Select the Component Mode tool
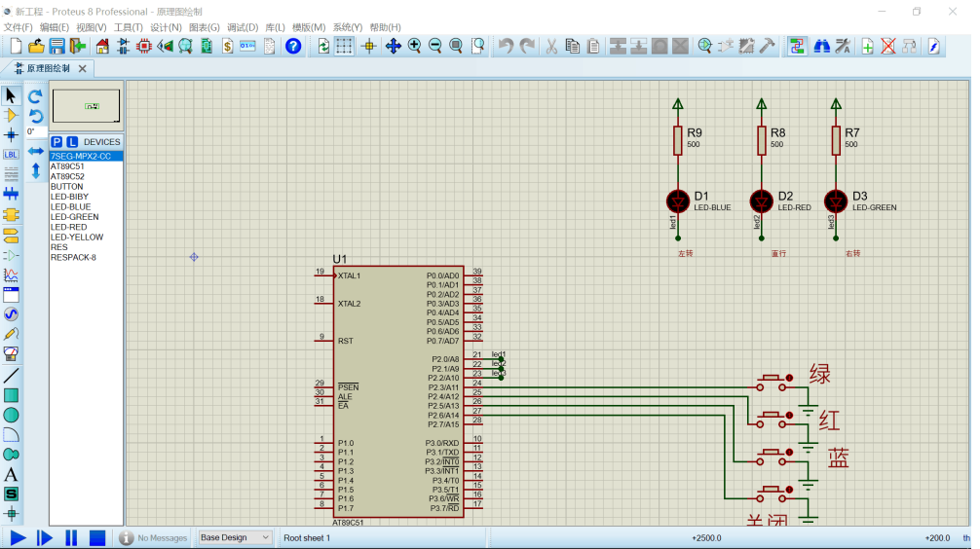 [x=11, y=116]
